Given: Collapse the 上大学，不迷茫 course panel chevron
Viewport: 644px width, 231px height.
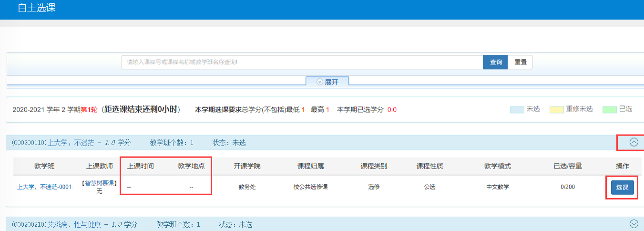Looking at the screenshot, I should click(x=634, y=142).
